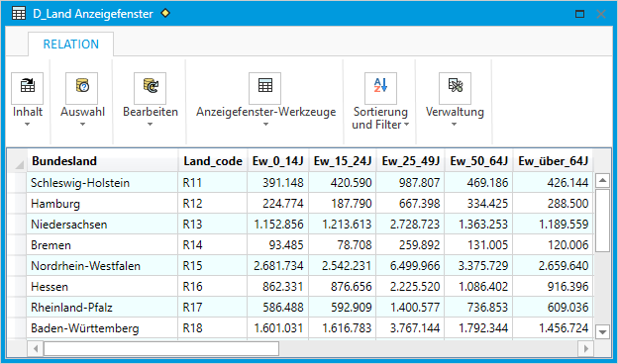Image resolution: width=618 pixels, height=364 pixels.
Task: Select the Bremen cell
Action: [102, 245]
